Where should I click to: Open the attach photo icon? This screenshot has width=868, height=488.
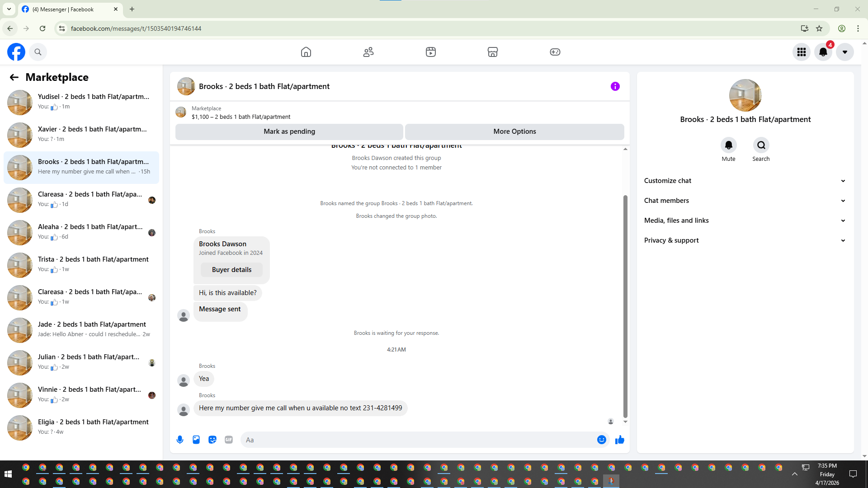(x=196, y=440)
